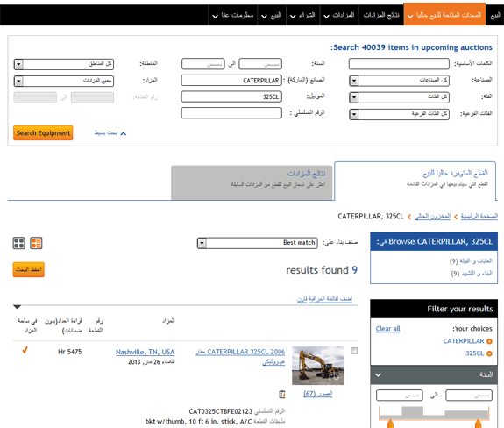Open the photos (67) link
Image resolution: width=504 pixels, height=428 pixels.
(318, 394)
